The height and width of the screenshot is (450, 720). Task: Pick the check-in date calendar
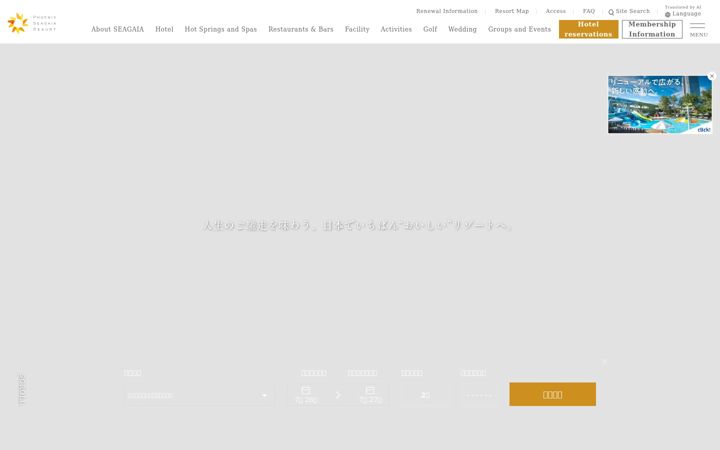click(306, 395)
